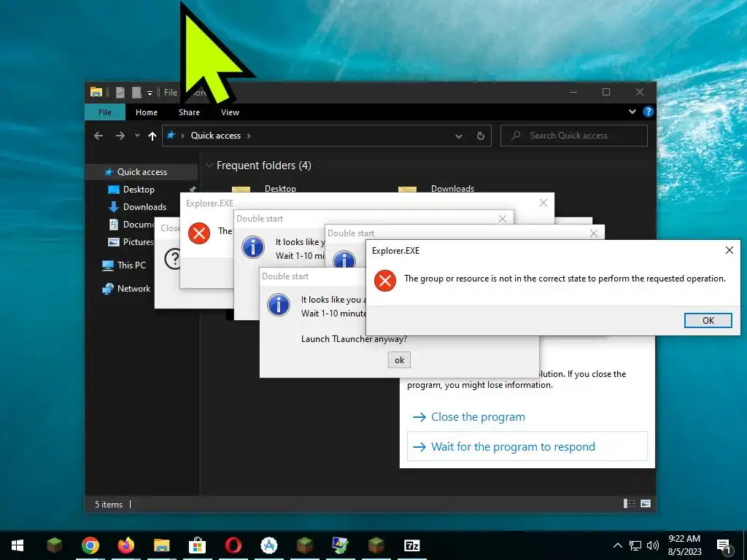The width and height of the screenshot is (747, 560).
Task: Click the 5 items status bar text
Action: point(109,505)
